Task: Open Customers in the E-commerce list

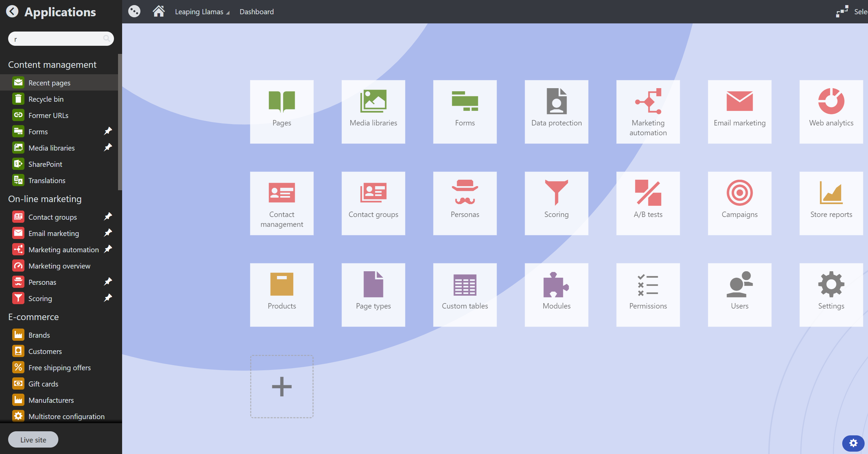Action: click(x=59, y=351)
